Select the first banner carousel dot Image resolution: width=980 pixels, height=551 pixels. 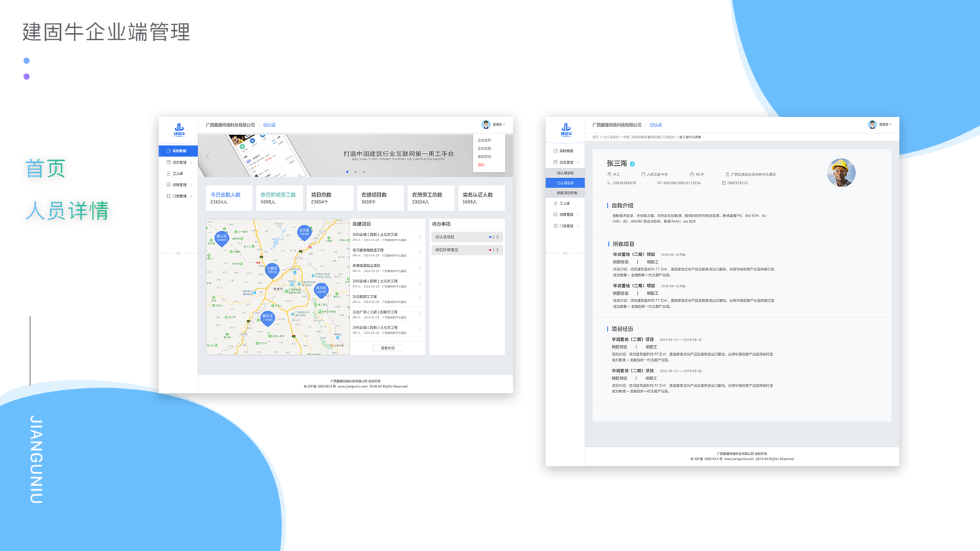[347, 171]
